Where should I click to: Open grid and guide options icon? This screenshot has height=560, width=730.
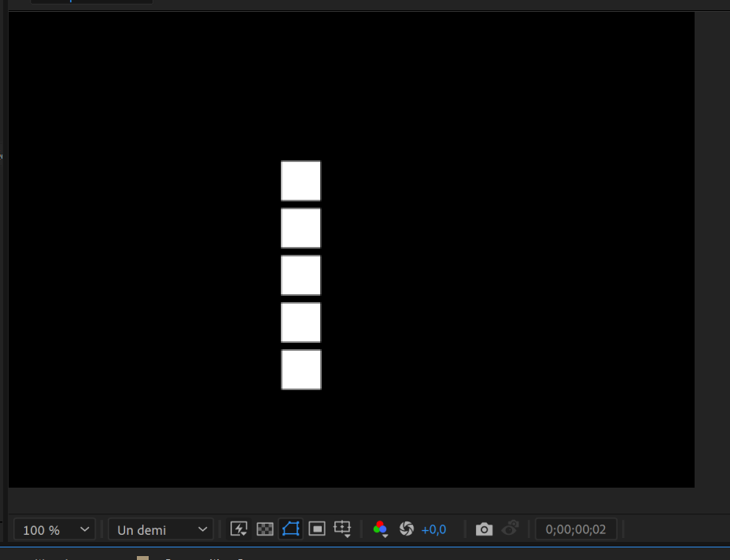click(343, 529)
